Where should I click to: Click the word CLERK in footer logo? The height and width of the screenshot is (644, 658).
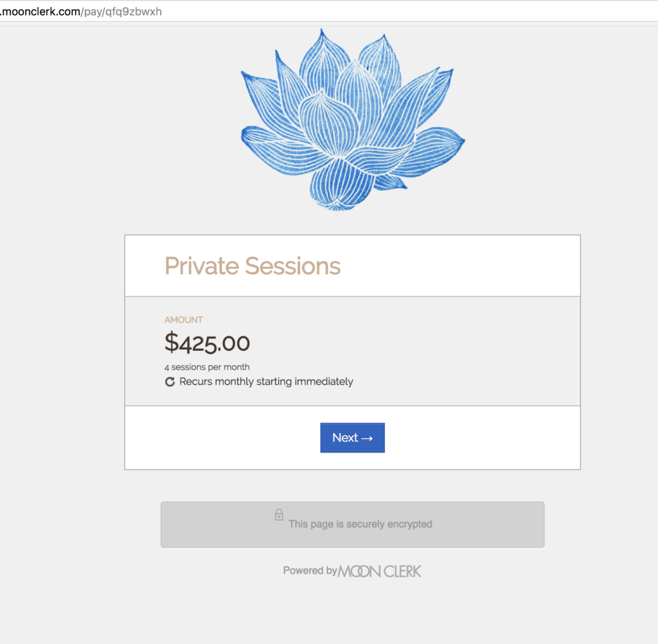[x=402, y=571]
